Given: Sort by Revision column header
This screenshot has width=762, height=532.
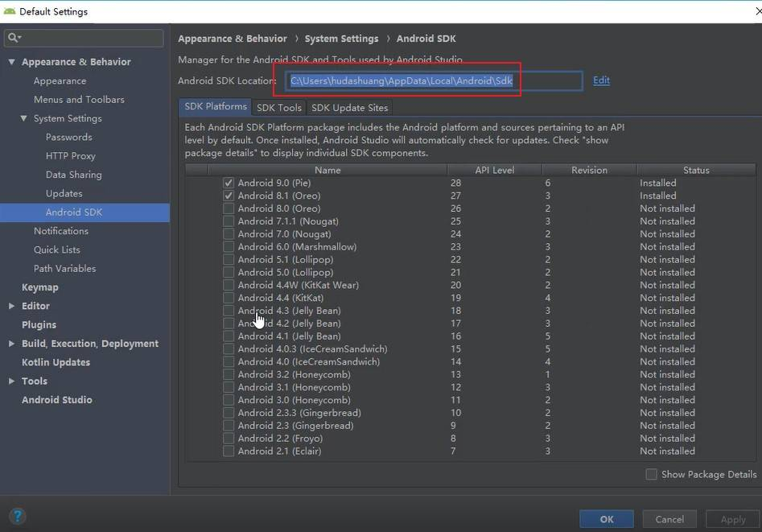Looking at the screenshot, I should pyautogui.click(x=589, y=170).
